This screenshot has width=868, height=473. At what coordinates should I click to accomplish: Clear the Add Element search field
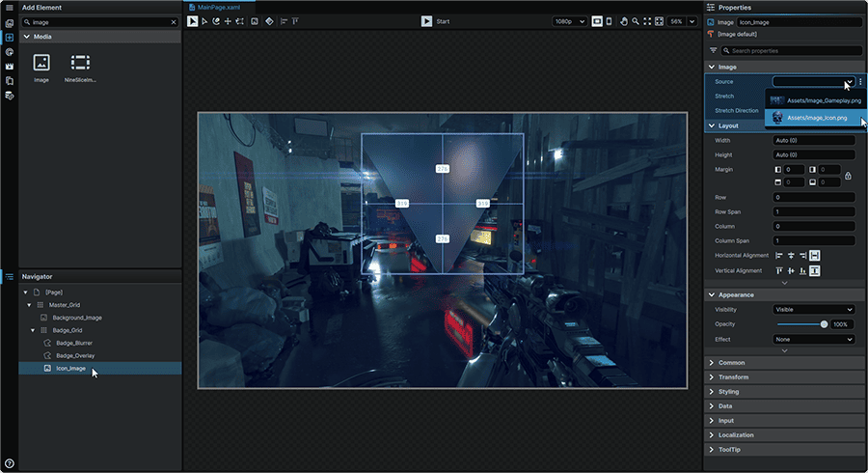(174, 22)
